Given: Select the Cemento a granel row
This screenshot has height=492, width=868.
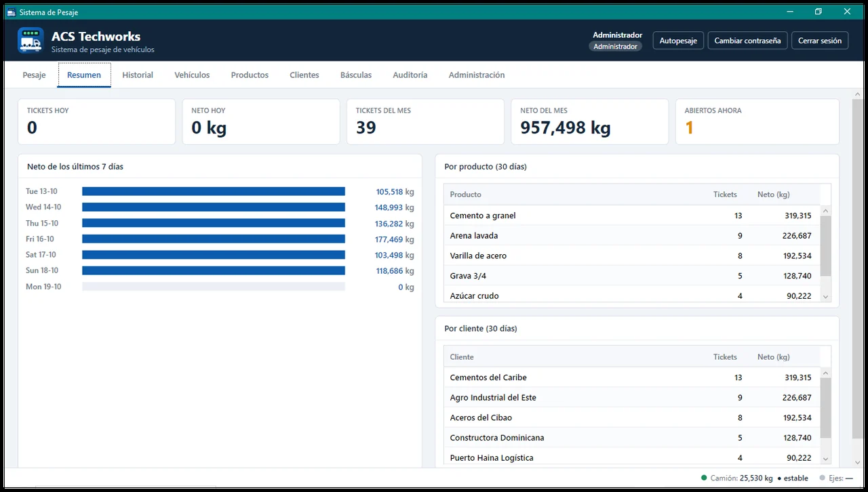Looking at the screenshot, I should coord(632,216).
